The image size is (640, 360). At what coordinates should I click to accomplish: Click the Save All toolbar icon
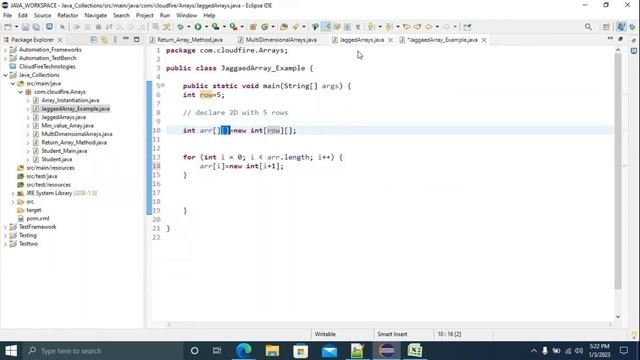36,27
